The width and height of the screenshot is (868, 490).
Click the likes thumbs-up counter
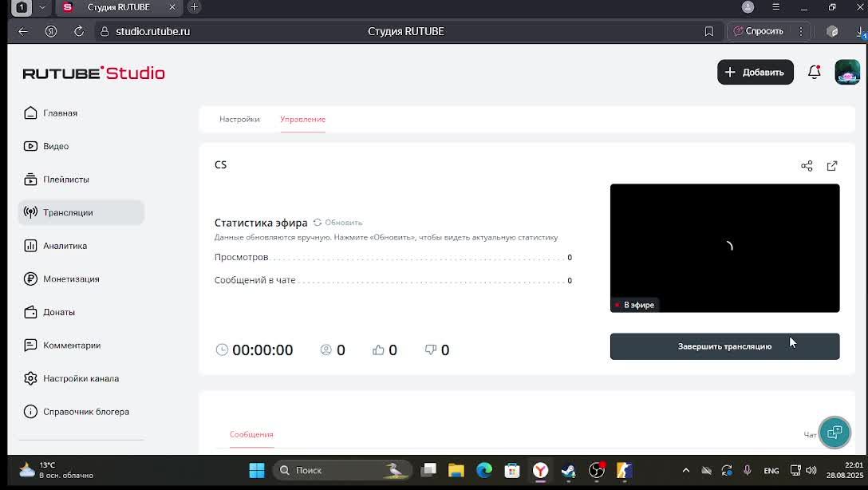click(385, 350)
